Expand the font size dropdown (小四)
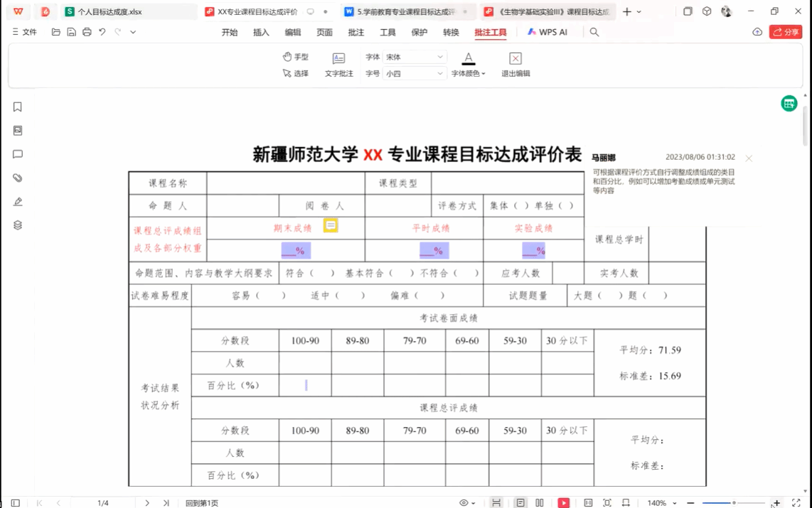The image size is (812, 508). [439, 73]
